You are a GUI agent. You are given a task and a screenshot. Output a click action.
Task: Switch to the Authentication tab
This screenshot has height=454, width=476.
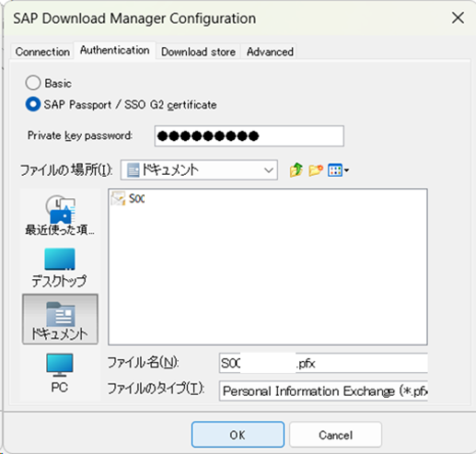(x=115, y=50)
